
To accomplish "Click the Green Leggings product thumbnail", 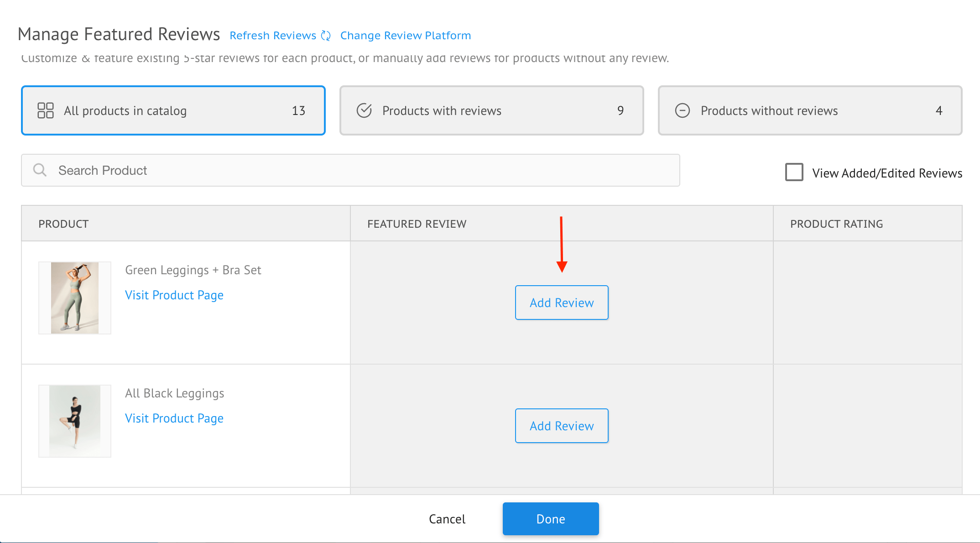I will coord(75,298).
